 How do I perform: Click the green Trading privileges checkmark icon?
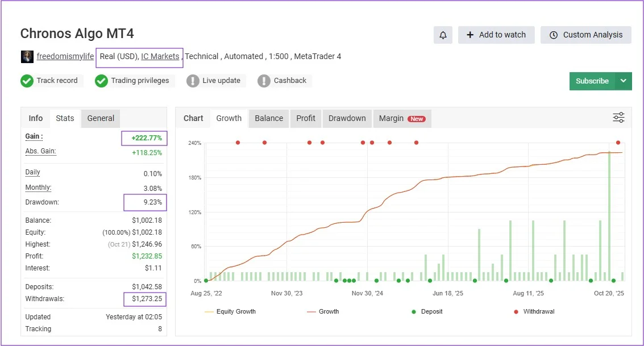click(101, 81)
